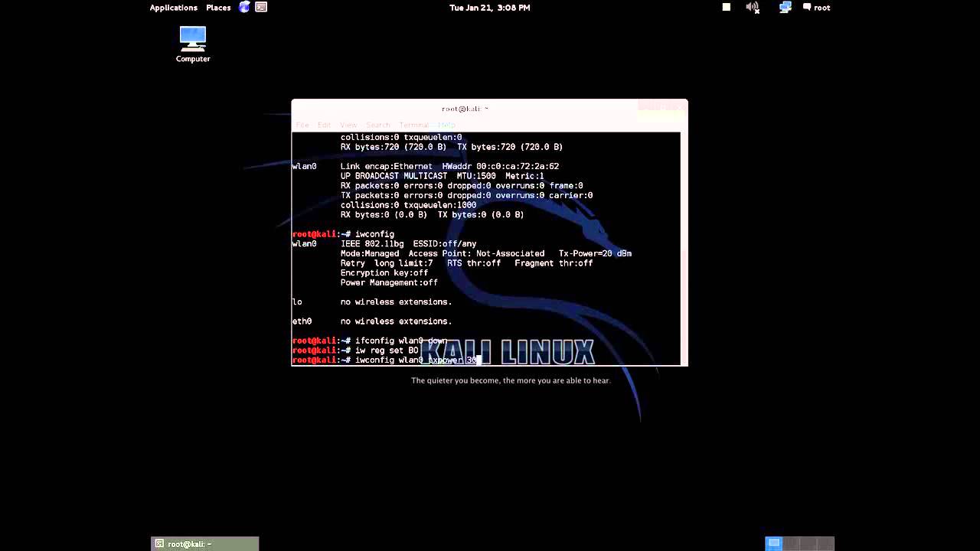Click the 'Access Point: Not-Associated' text

click(476, 253)
